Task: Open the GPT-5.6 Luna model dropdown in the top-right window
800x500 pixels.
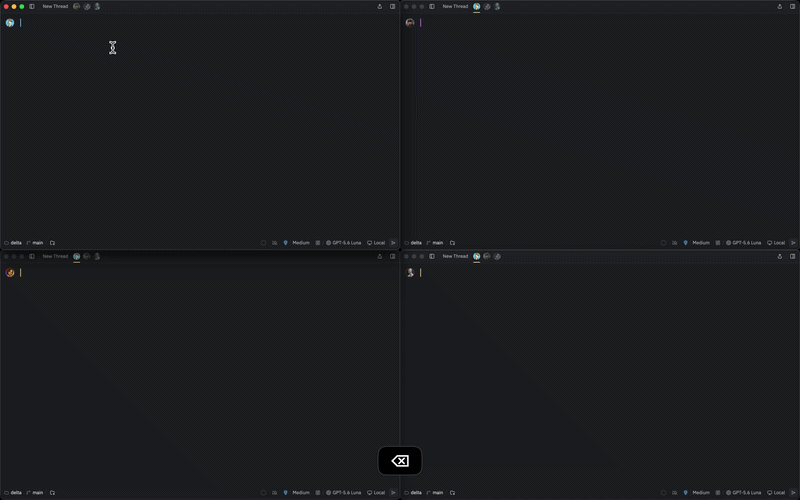Action: [x=743, y=243]
